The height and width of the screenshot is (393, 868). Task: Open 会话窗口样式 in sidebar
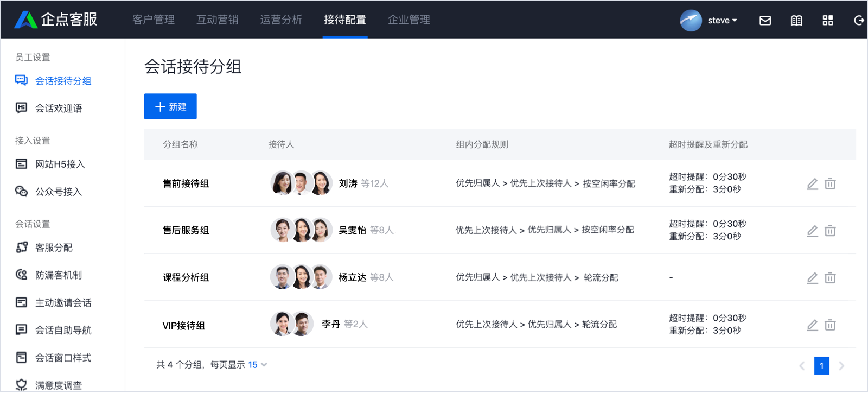(63, 358)
